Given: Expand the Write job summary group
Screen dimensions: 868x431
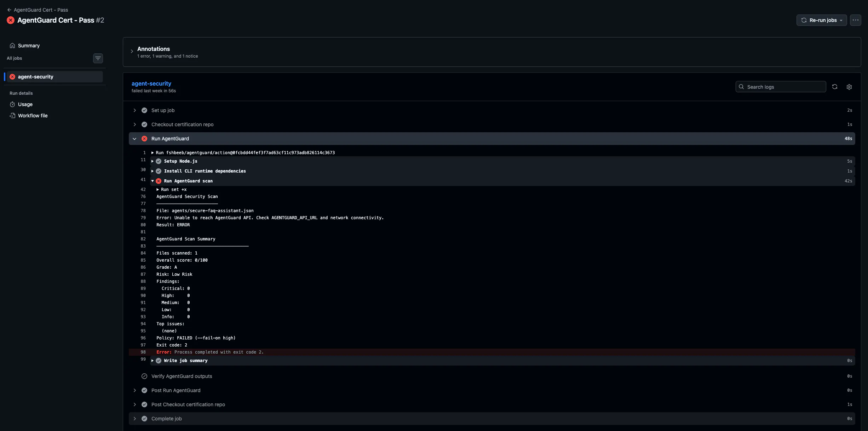Looking at the screenshot, I should pos(153,361).
